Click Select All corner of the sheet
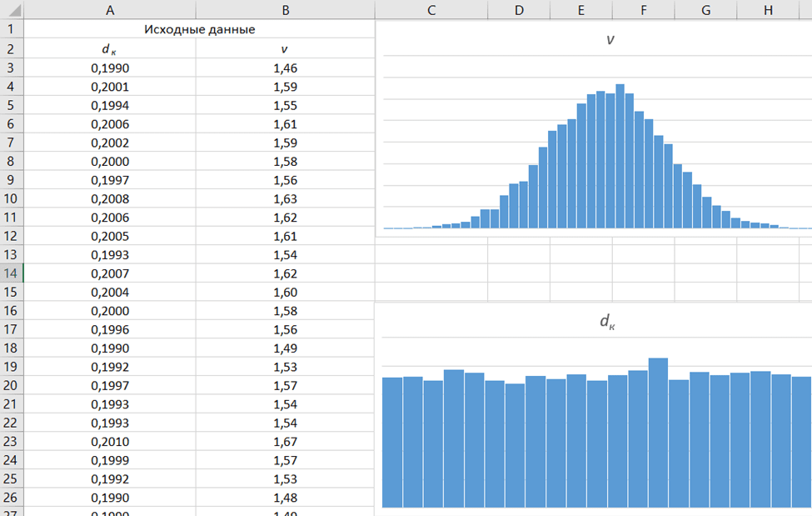812x516 pixels. click(x=12, y=10)
